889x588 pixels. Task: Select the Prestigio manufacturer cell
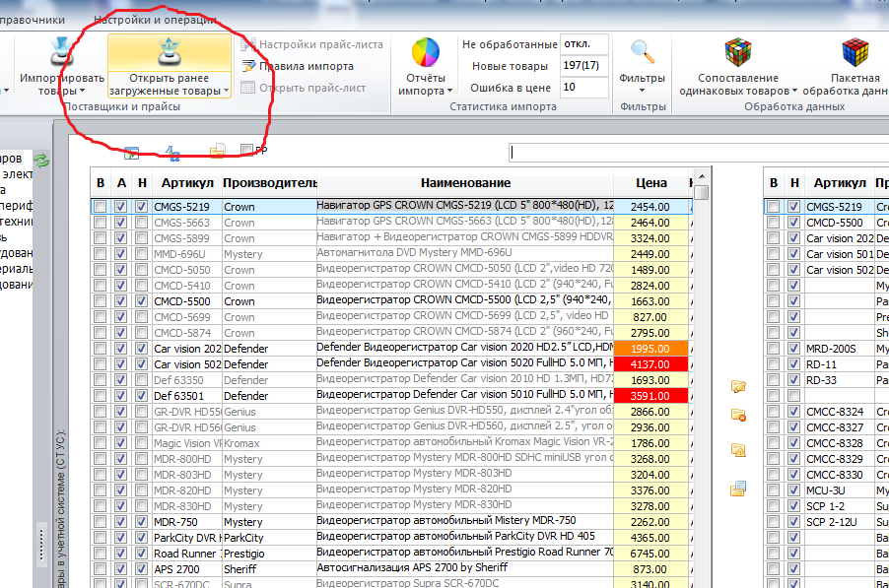(x=269, y=554)
